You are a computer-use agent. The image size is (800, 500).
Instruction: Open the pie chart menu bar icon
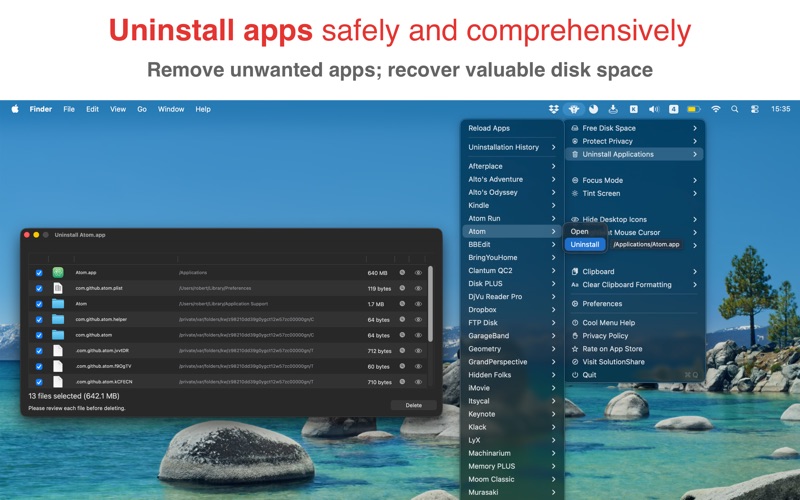click(x=593, y=109)
